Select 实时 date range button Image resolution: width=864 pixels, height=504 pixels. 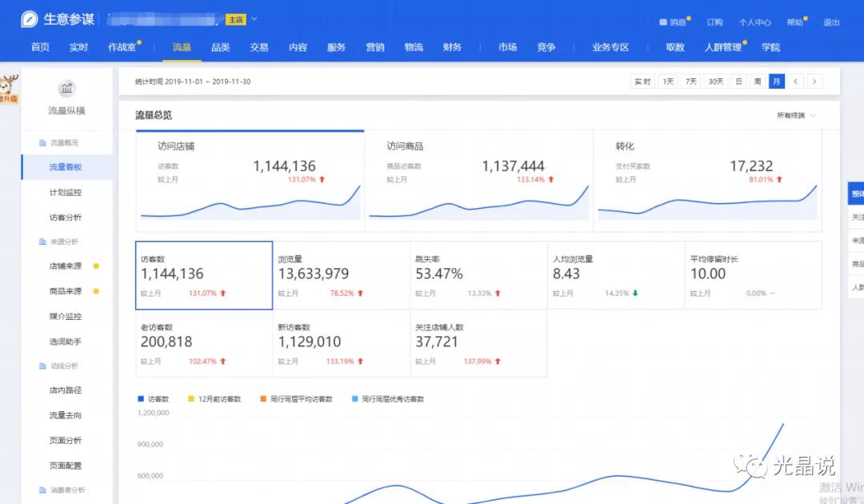coord(642,82)
